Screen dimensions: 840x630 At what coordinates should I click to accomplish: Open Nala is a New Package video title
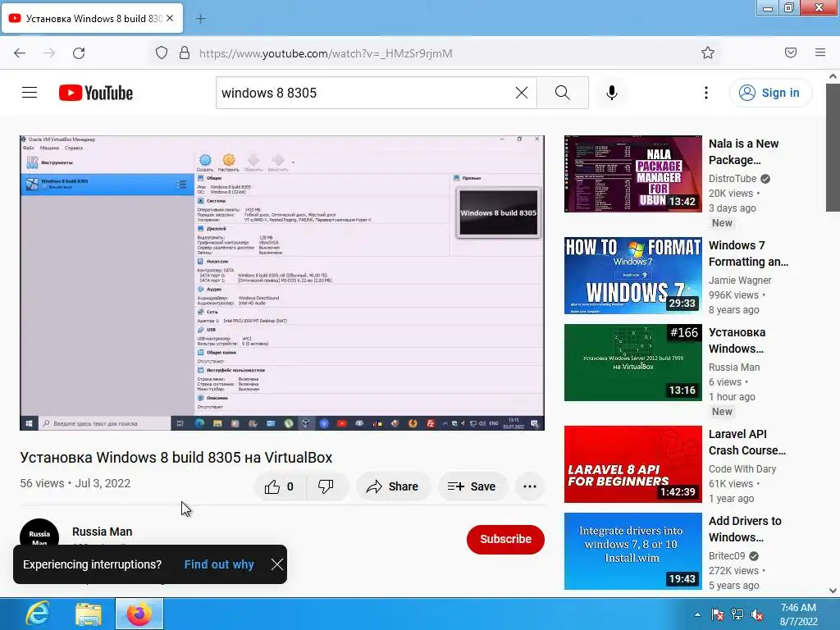tap(743, 152)
